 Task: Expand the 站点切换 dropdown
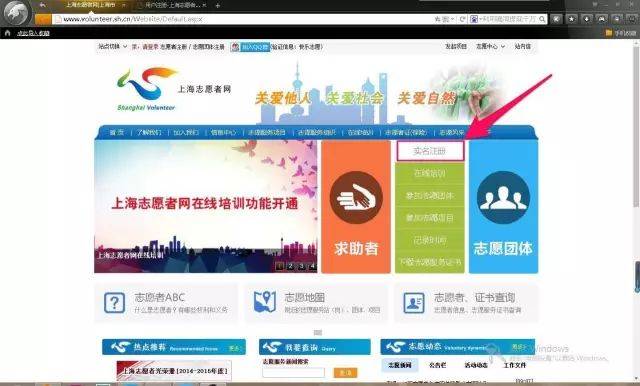click(x=113, y=47)
